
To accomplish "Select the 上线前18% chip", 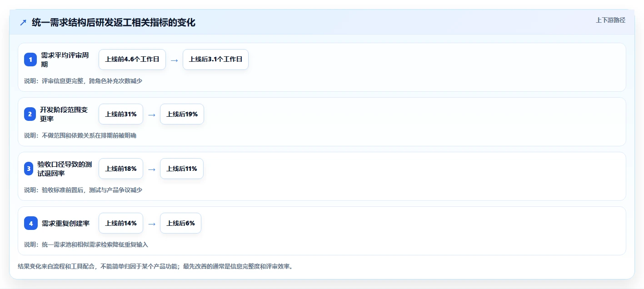I will click(121, 169).
